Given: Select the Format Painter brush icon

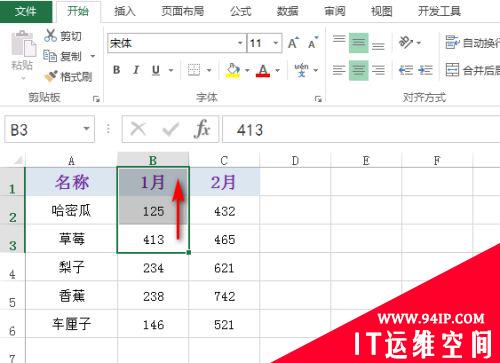Looking at the screenshot, I should [x=51, y=77].
